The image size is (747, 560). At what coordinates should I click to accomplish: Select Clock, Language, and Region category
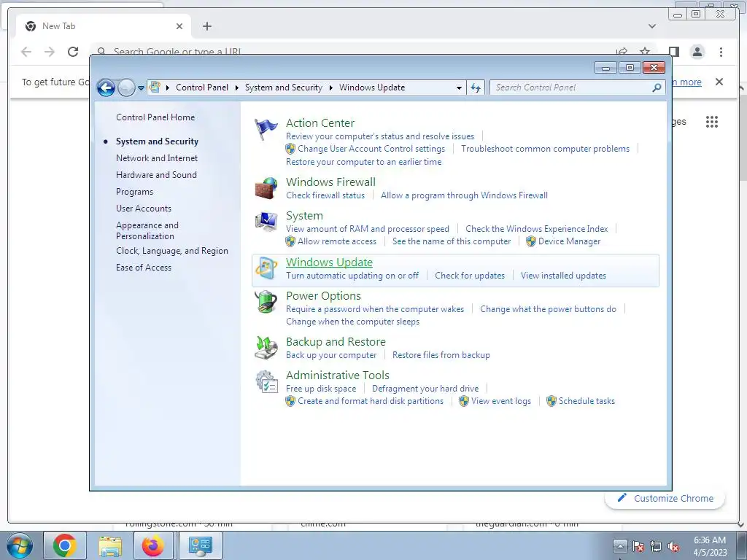click(172, 251)
